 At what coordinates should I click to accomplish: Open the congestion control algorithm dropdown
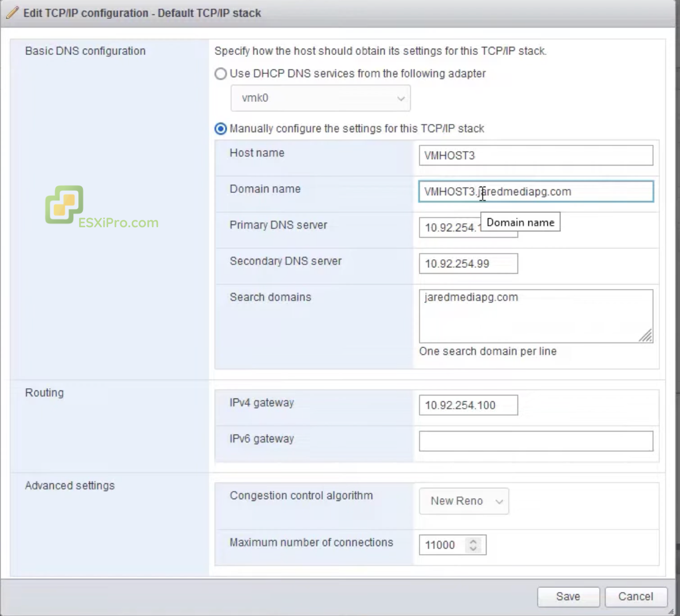click(464, 501)
